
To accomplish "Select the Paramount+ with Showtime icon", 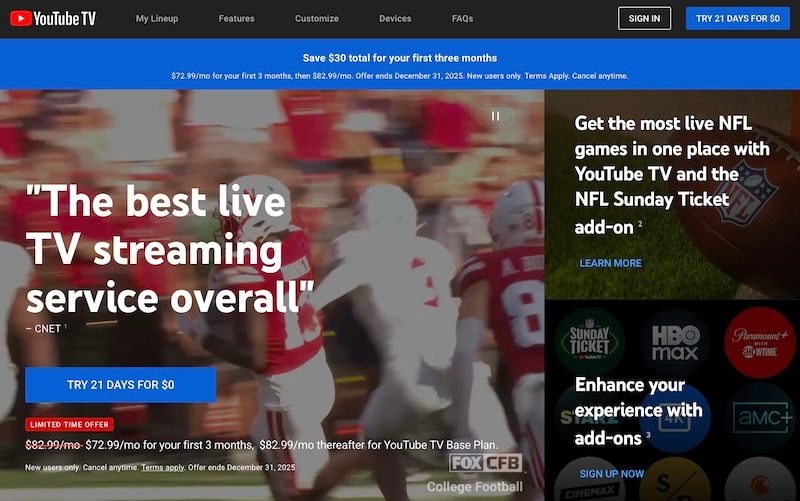I will point(760,342).
